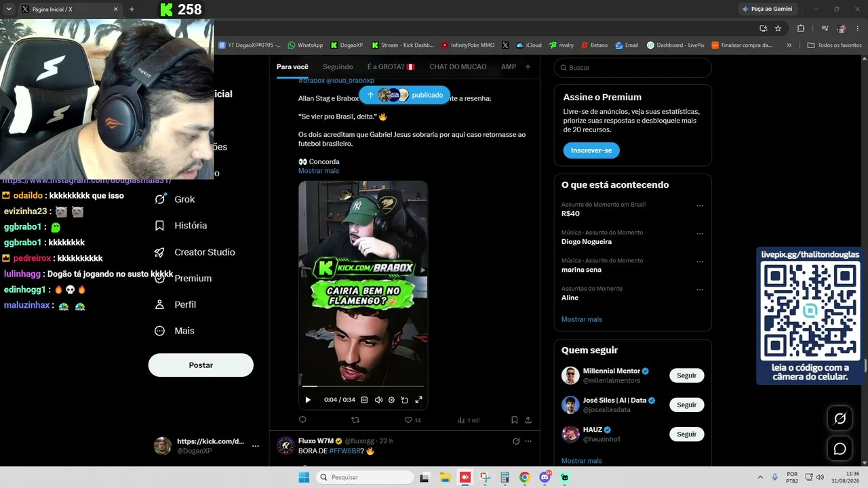868x488 pixels.
Task: Expand the Mais menu in sidebar
Action: tap(174, 331)
